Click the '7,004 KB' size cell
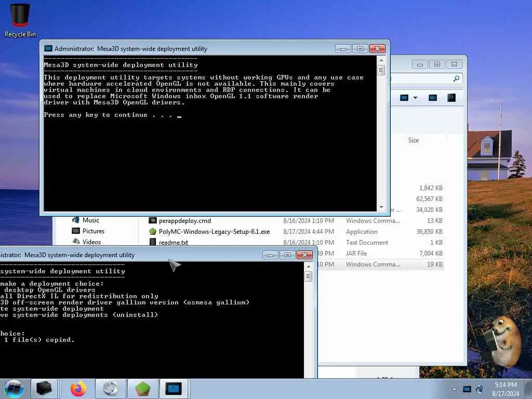The image size is (532, 399). pos(431,254)
